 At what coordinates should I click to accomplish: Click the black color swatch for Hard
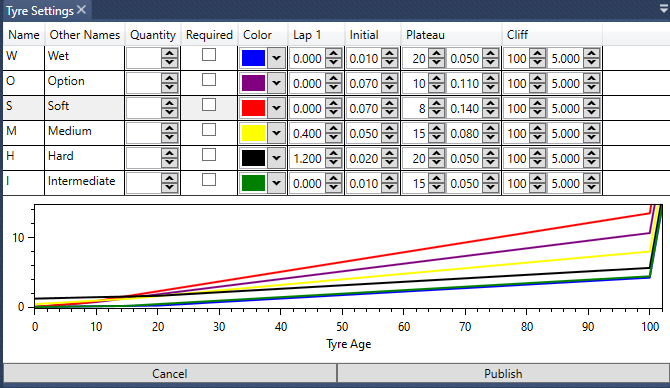253,158
